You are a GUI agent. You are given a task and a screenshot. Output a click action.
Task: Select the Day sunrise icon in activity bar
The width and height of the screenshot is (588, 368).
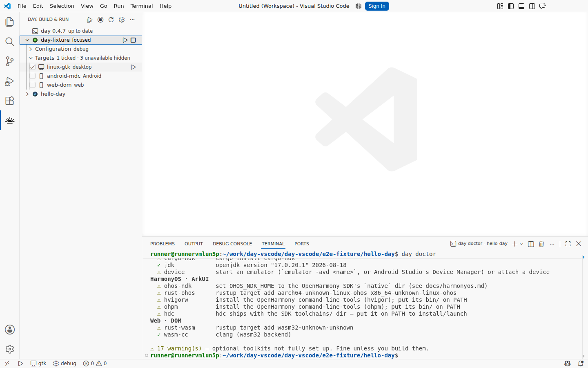point(10,120)
